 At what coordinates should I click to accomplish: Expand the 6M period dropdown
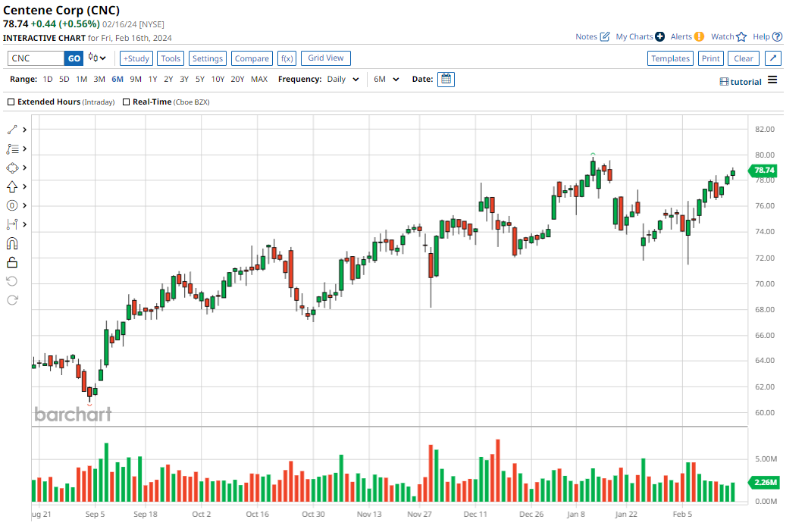tap(387, 79)
